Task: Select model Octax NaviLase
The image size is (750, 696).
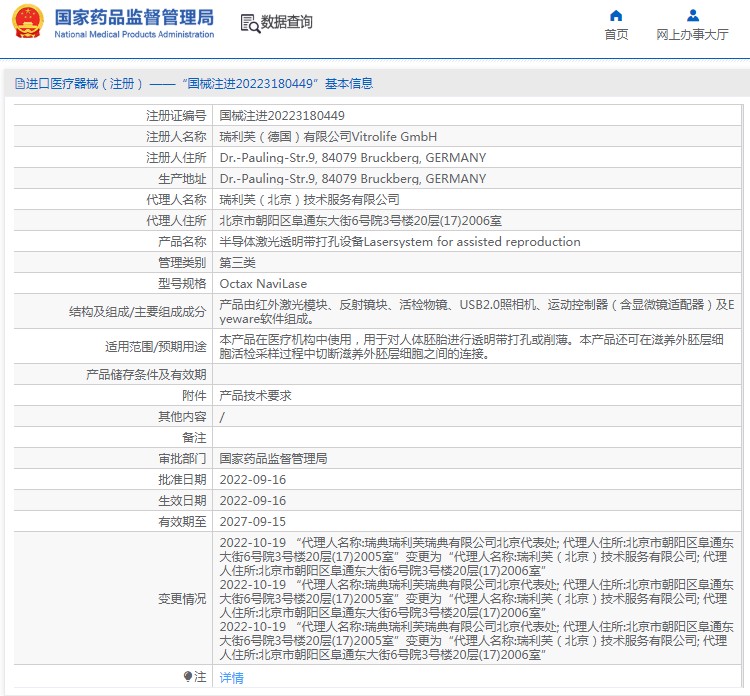Action: [263, 284]
